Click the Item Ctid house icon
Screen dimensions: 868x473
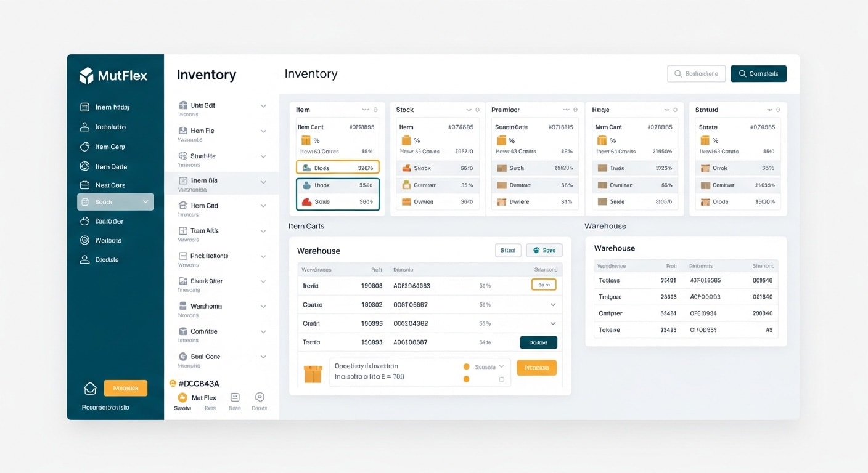[x=183, y=206]
